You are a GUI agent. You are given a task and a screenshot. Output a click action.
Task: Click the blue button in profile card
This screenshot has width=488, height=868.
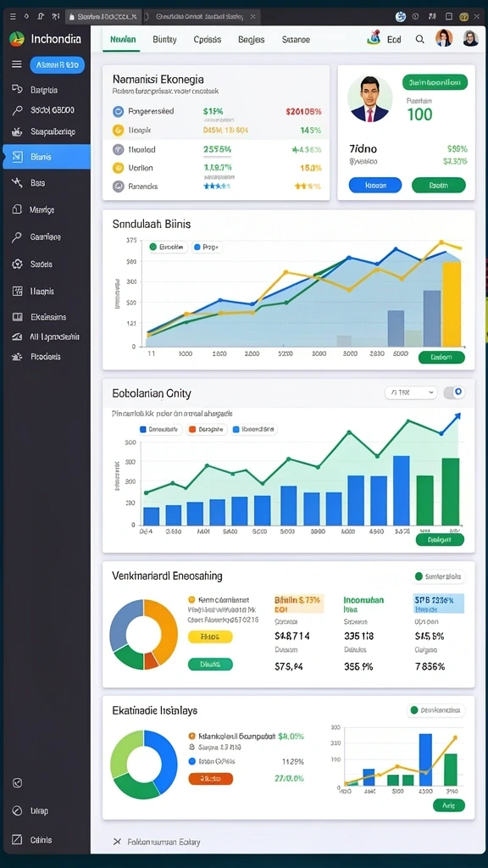click(x=375, y=186)
